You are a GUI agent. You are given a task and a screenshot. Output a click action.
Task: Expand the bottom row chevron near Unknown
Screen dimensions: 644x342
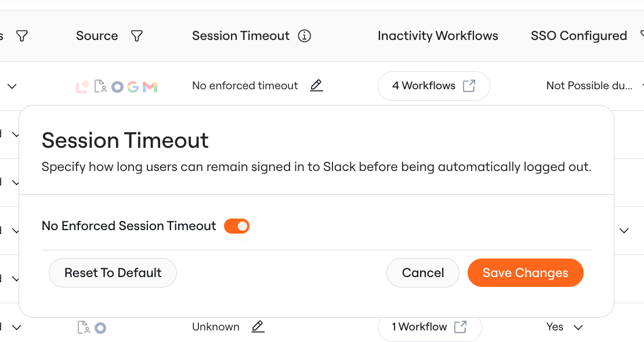pos(16,328)
